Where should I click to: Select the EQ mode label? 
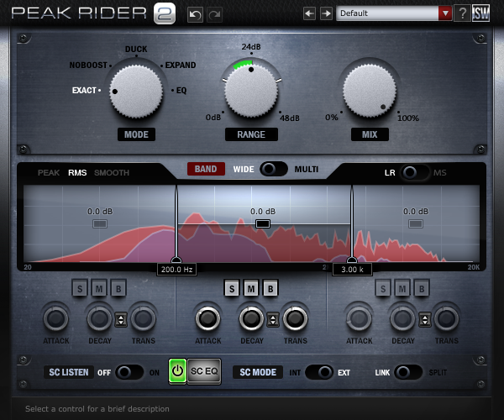181,90
